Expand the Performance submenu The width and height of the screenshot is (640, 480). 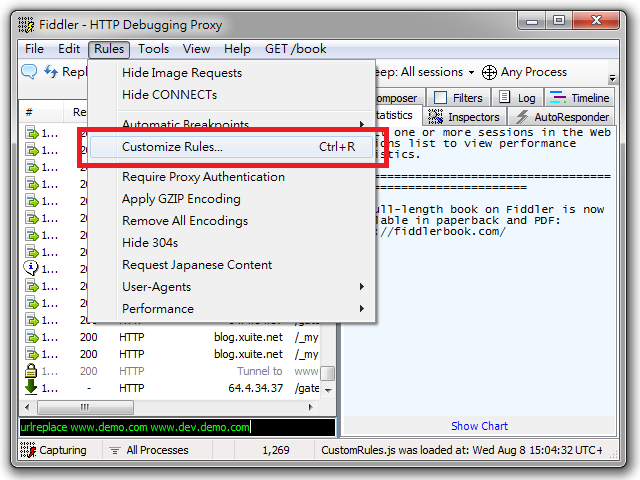coord(231,309)
